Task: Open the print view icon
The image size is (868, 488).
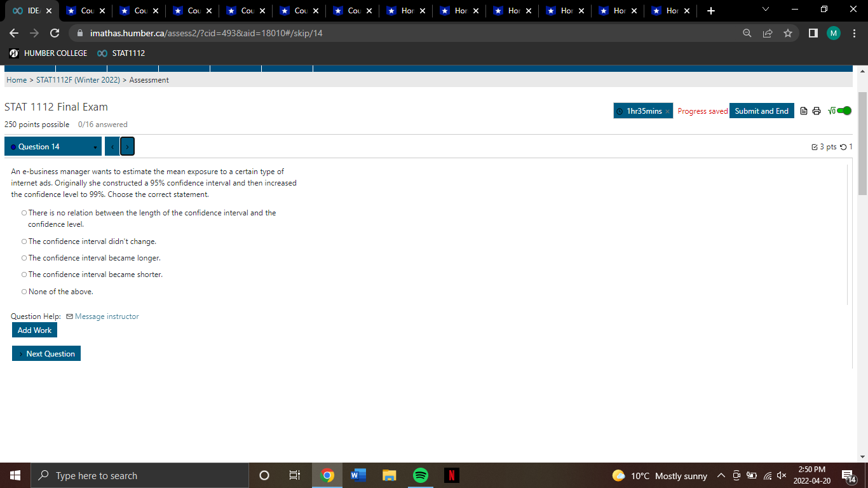Action: 817,111
